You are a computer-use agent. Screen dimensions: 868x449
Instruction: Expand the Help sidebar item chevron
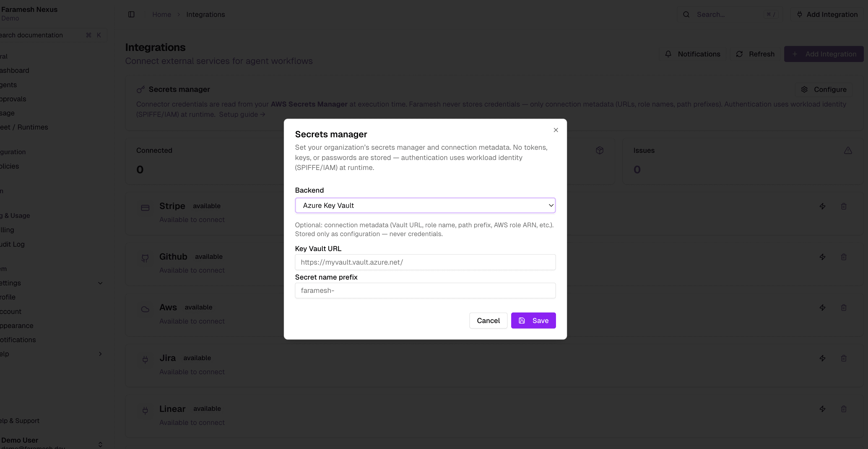click(x=100, y=354)
